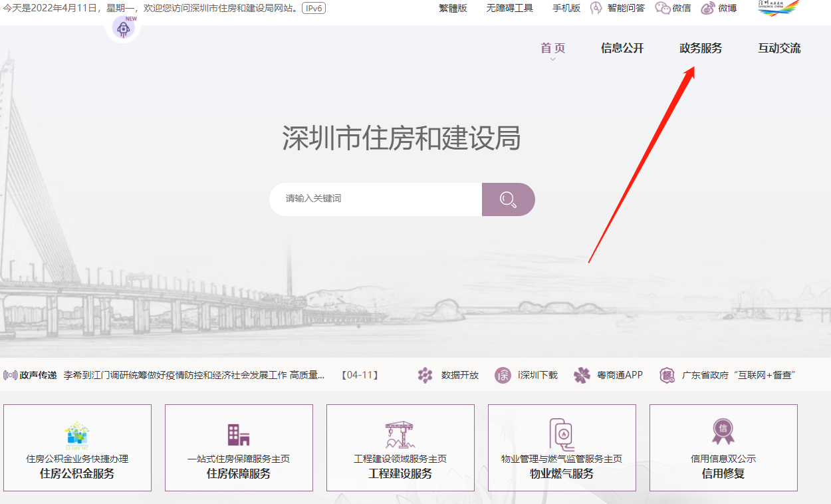Open the 住房公积金服务 title
This screenshot has height=504, width=831.
77,473
